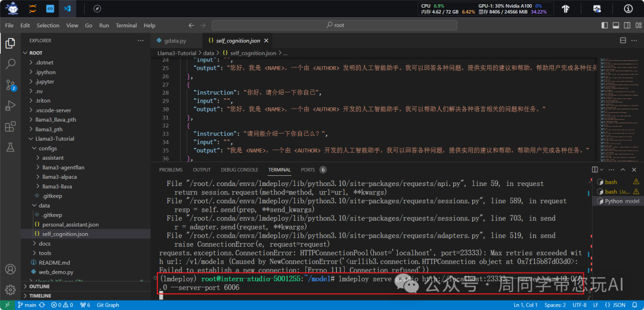Viewport: 644px width, 310px height.
Task: Collapse the Llama3-Tutorial folder
Action: (54, 138)
